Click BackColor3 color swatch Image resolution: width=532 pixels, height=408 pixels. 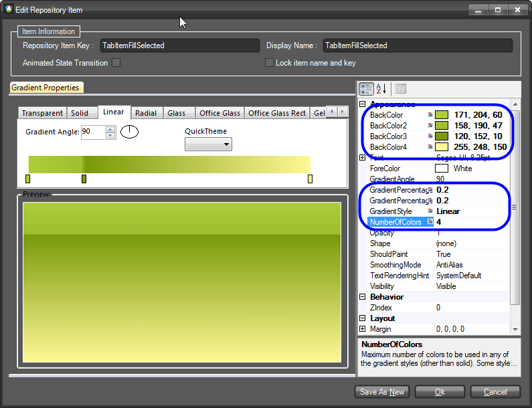pyautogui.click(x=442, y=136)
